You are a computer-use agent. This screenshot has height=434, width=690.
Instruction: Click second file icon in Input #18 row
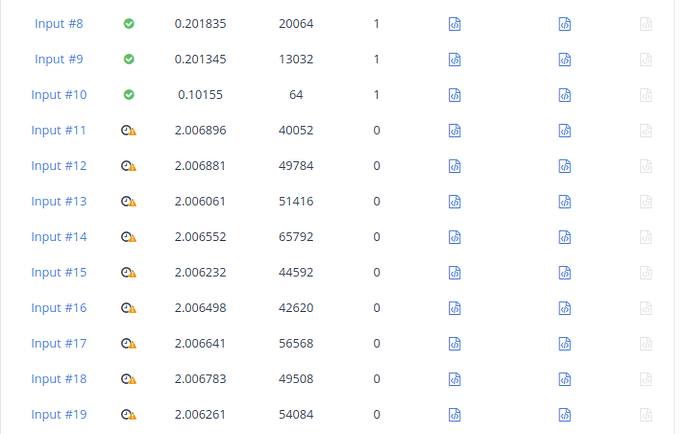565,379
